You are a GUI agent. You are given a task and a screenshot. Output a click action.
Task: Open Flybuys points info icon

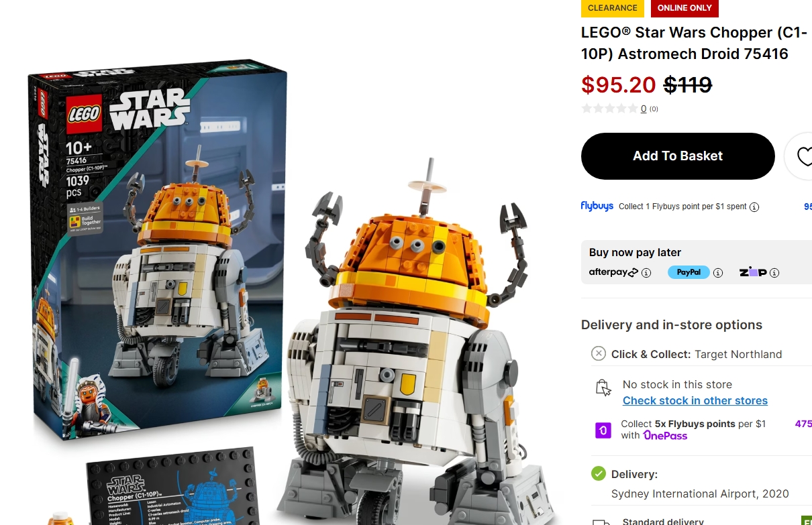(754, 207)
